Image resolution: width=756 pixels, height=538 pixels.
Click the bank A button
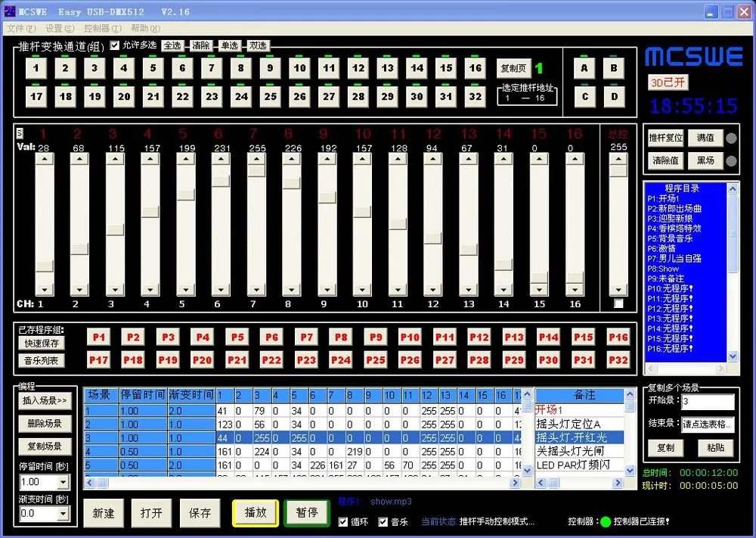click(584, 68)
